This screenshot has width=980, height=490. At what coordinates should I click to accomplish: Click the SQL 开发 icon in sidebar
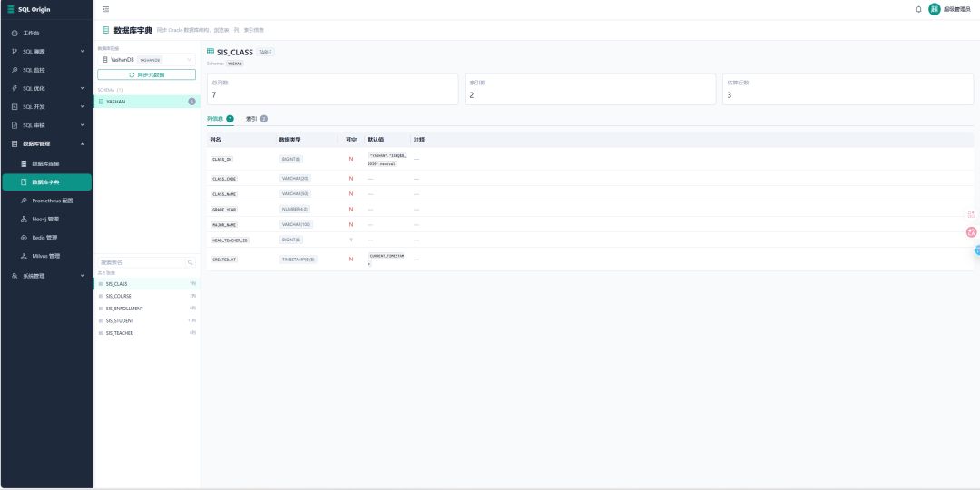[15, 107]
